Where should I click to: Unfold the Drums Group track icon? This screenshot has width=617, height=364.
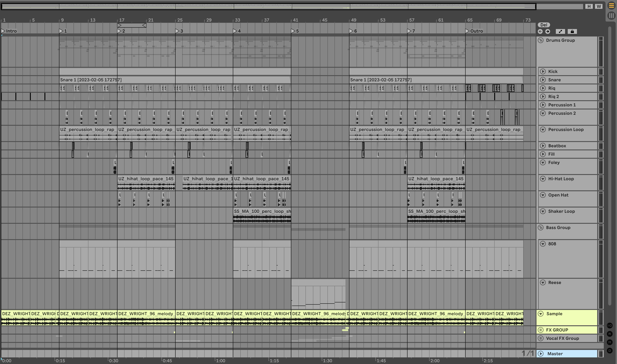(541, 40)
